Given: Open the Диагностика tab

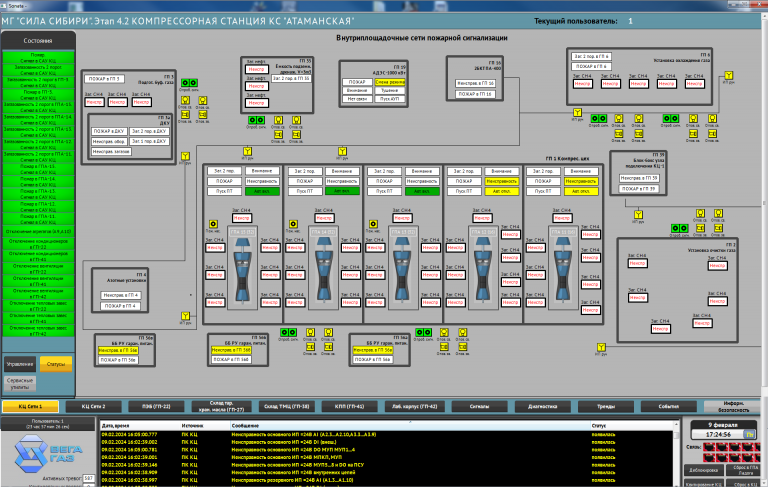Looking at the screenshot, I should (543, 407).
